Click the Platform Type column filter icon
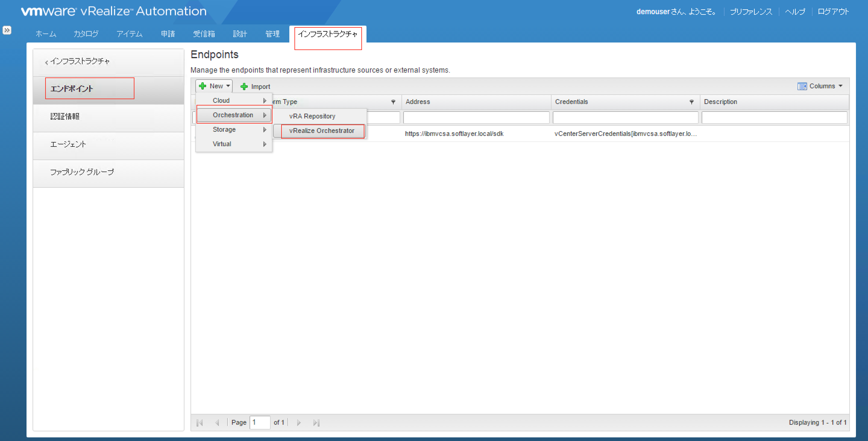Image resolution: width=868 pixels, height=441 pixels. (x=393, y=102)
